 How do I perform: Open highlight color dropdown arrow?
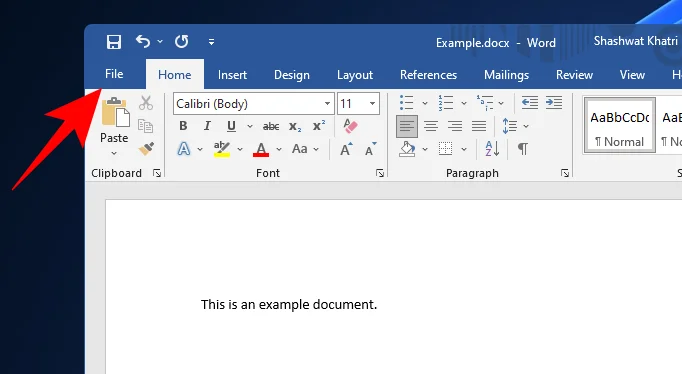[240, 149]
